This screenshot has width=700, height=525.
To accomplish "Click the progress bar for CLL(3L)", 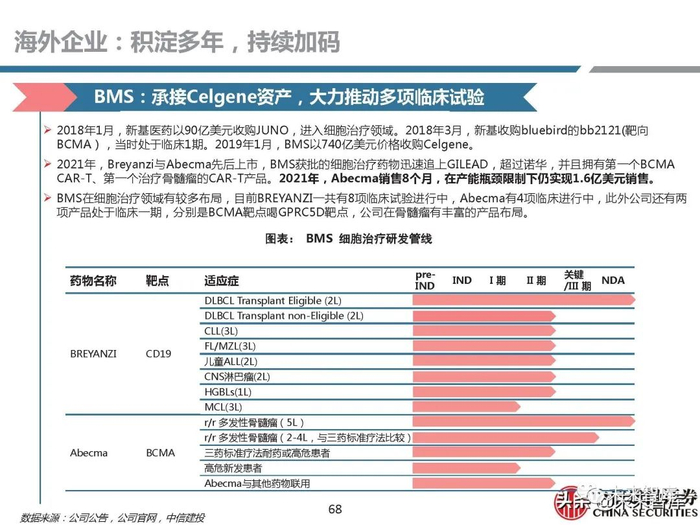I will click(484, 330).
